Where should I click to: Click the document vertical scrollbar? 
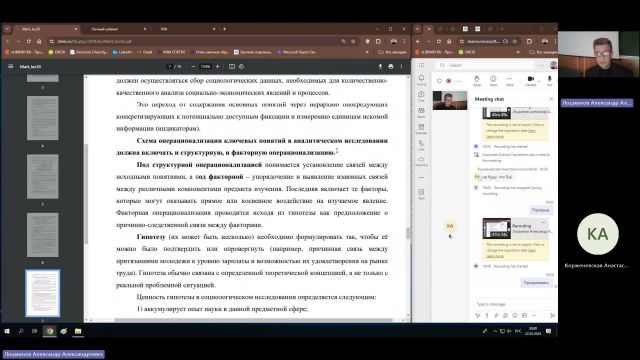tap(408, 233)
